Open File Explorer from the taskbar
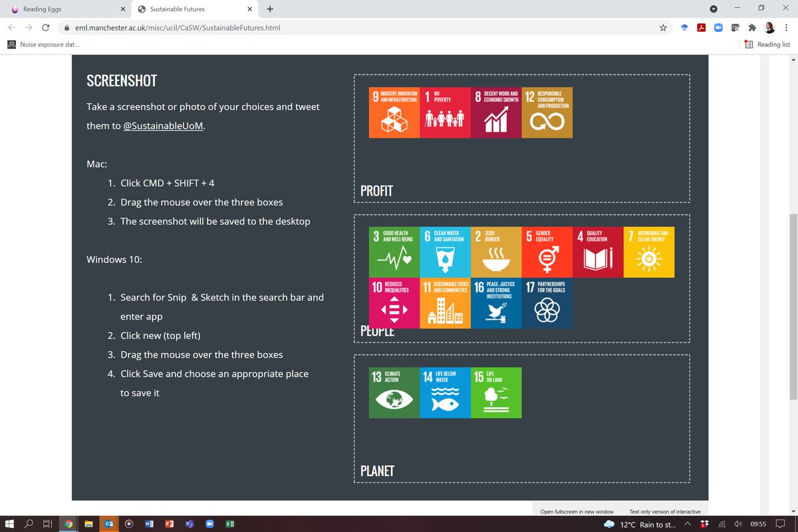798x532 pixels. point(88,524)
